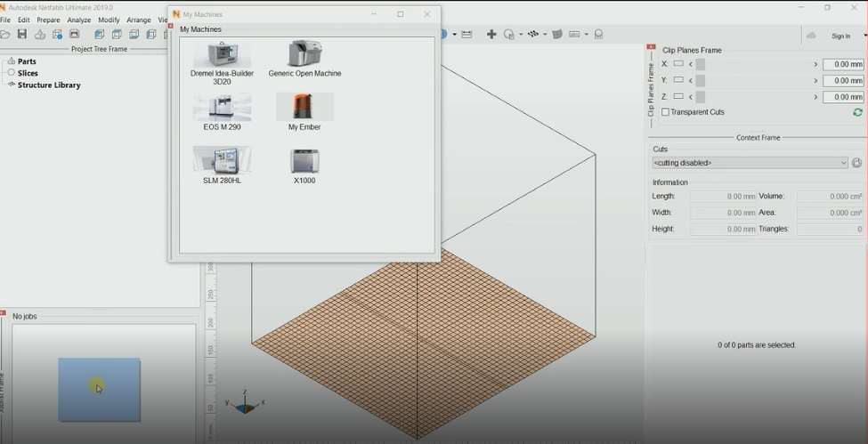The image size is (868, 444).
Task: Click the Z clip value field
Action: pyautogui.click(x=843, y=97)
